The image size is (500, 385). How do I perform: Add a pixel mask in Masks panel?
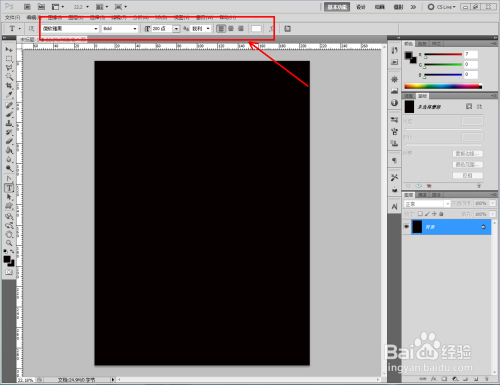coord(469,106)
